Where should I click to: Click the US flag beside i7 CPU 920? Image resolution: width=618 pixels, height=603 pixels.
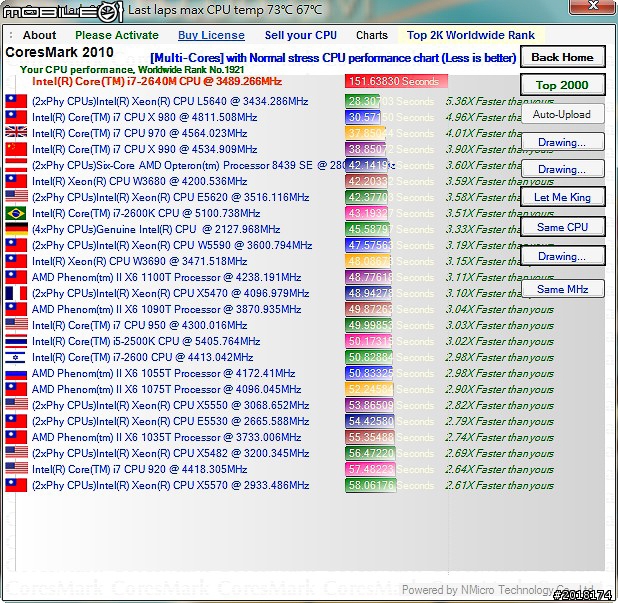pos(16,469)
